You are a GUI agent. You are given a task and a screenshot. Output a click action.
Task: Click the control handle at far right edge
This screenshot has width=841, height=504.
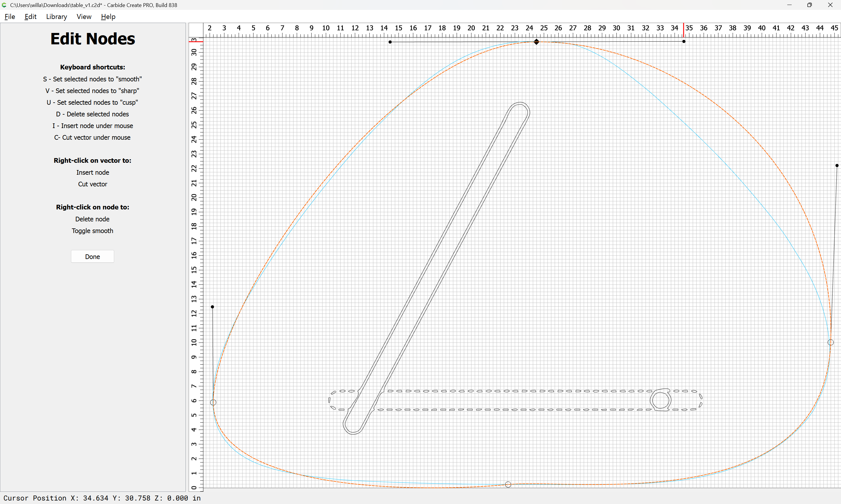point(837,166)
